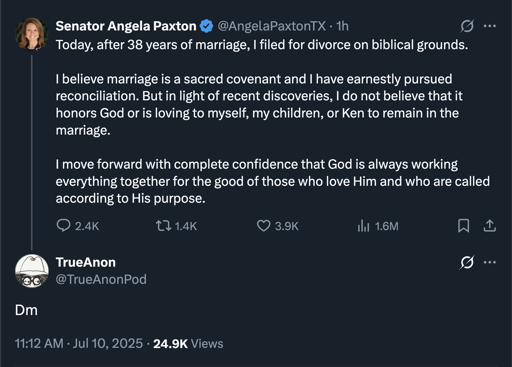This screenshot has height=367, width=512.
Task: Like the post with 3.9K likes
Action: pyautogui.click(x=277, y=226)
